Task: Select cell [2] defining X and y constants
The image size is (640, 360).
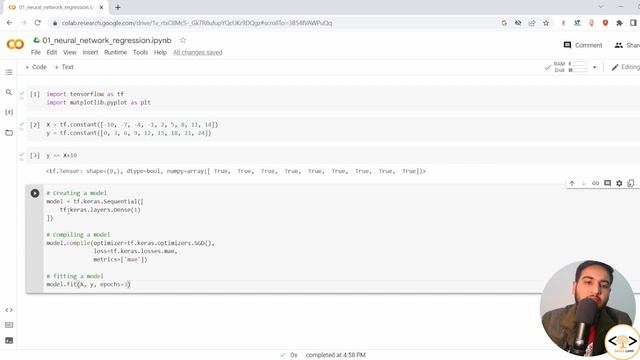Action: pyautogui.click(x=333, y=129)
